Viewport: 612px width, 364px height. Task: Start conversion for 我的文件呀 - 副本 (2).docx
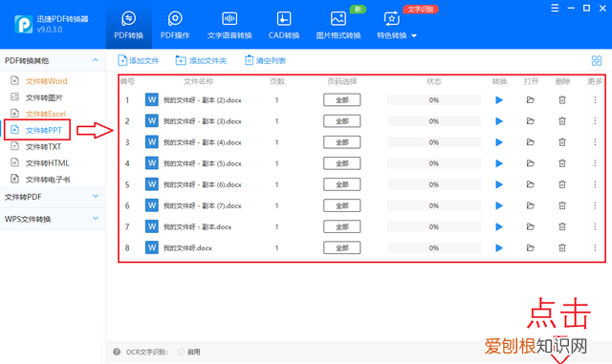pyautogui.click(x=499, y=100)
